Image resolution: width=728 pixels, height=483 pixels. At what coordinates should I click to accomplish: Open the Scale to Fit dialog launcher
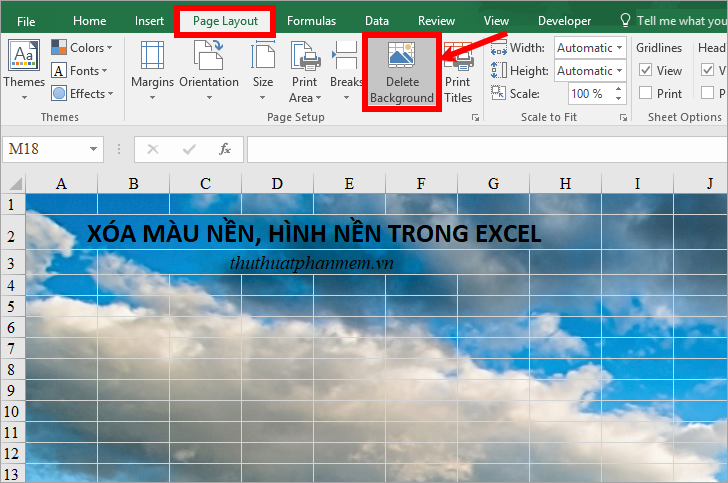pyautogui.click(x=623, y=117)
